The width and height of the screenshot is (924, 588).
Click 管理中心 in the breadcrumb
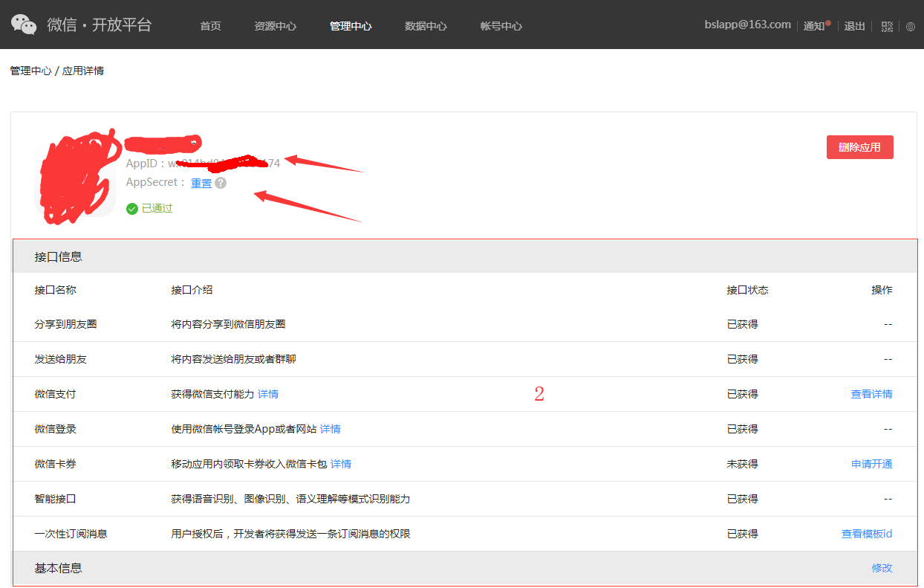(30, 71)
